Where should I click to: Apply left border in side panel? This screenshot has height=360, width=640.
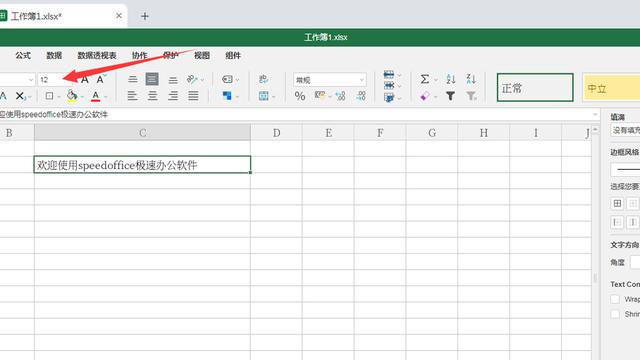coord(617,222)
